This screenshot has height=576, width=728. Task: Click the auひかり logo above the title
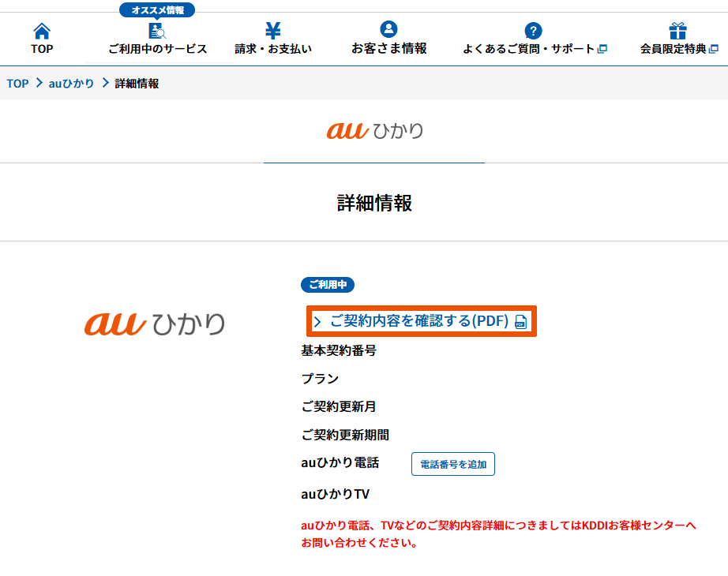375,130
